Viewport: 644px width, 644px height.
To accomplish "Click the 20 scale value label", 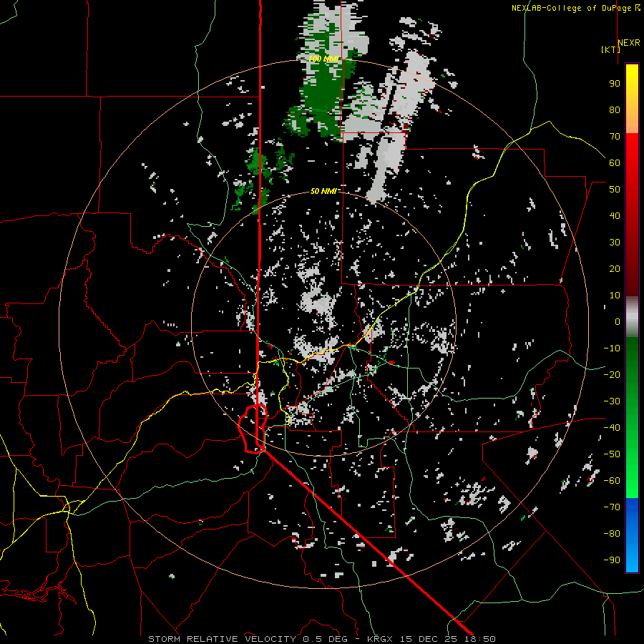I will (615, 268).
